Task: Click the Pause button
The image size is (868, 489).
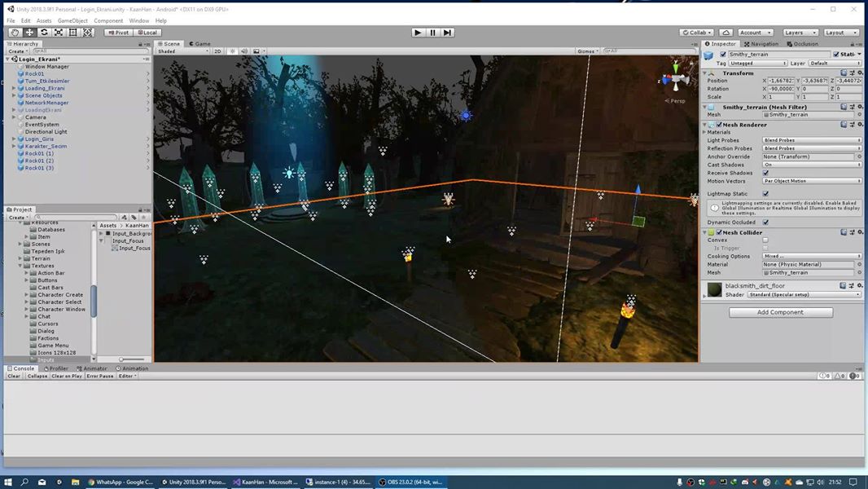Action: (433, 33)
